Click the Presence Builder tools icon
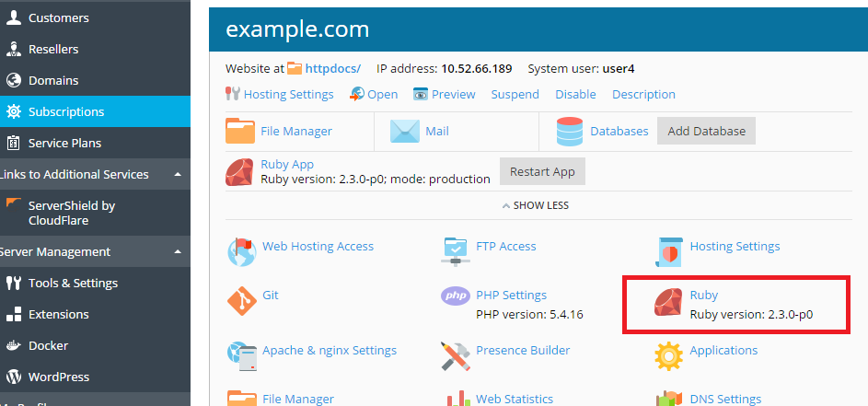 [x=456, y=354]
